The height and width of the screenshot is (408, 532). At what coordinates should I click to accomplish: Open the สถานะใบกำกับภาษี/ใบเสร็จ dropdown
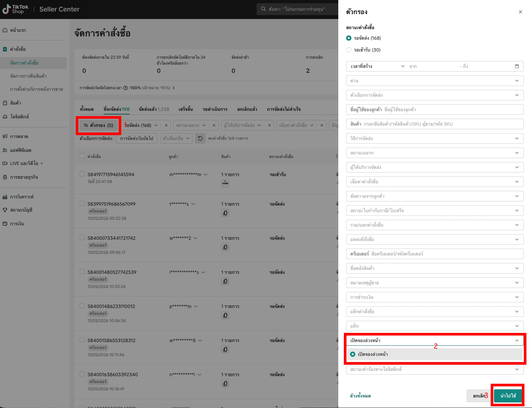tap(435, 211)
